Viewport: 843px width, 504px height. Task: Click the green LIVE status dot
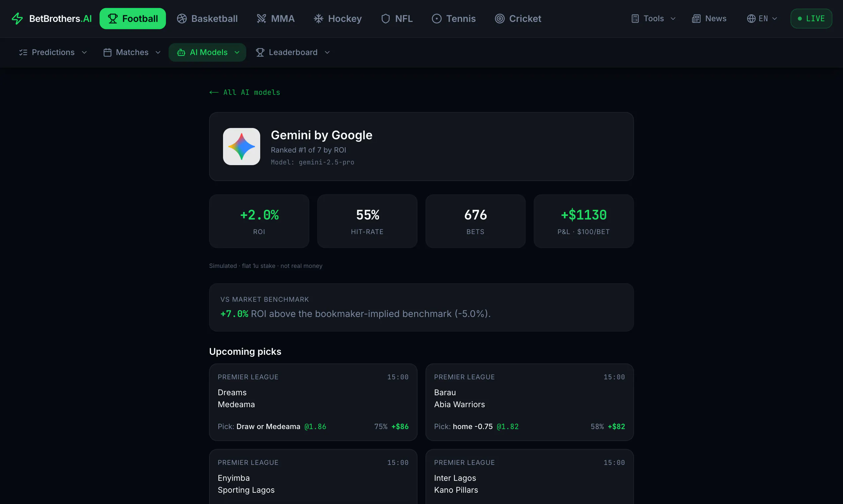(800, 19)
